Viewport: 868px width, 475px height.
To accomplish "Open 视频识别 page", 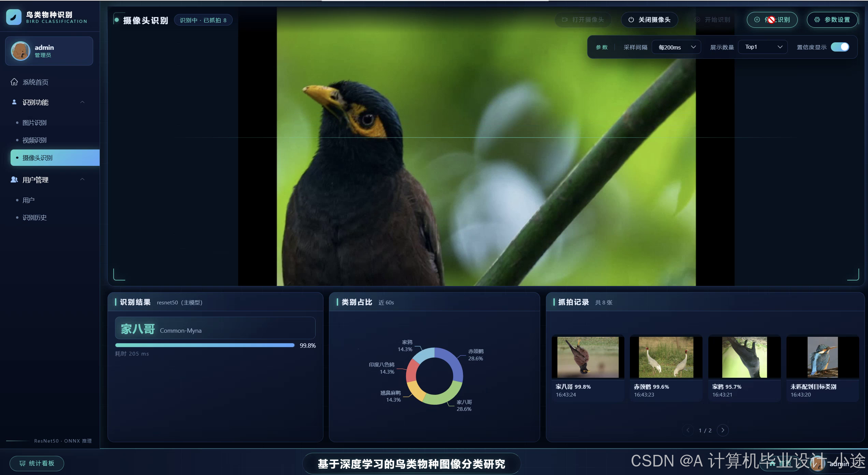I will [x=34, y=140].
